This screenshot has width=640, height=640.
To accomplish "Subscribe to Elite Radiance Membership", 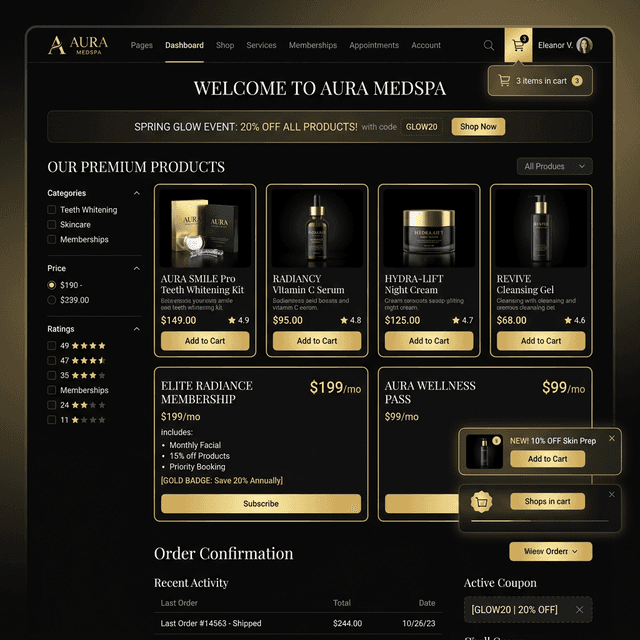I will pyautogui.click(x=261, y=504).
